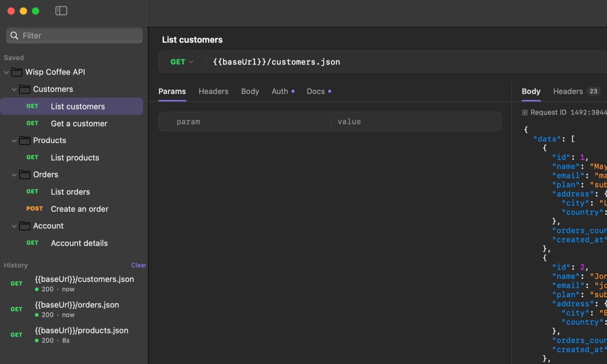Click the Wisp Coffee API folder icon
The image size is (607, 364).
(17, 72)
